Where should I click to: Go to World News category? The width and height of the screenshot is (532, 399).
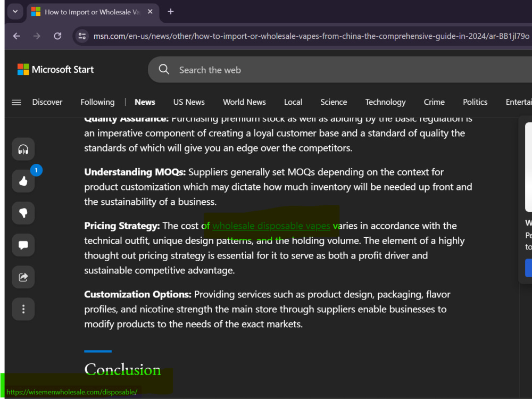[x=244, y=102]
